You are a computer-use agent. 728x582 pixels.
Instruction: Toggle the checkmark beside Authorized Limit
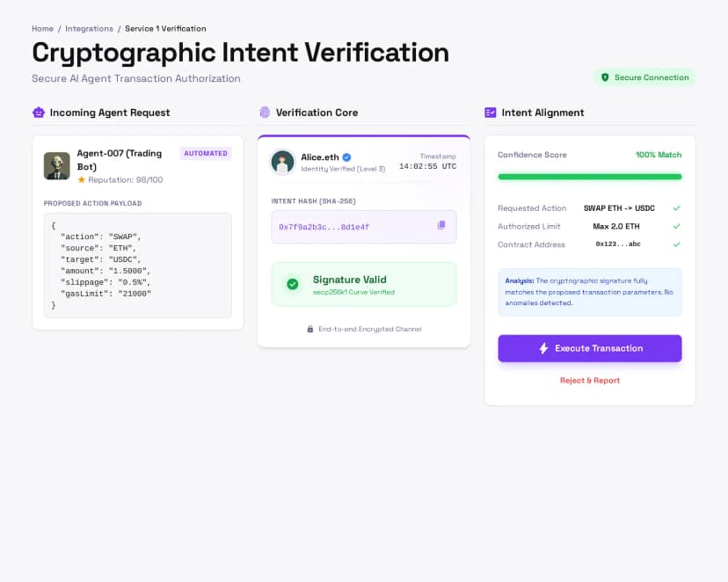[x=676, y=226]
